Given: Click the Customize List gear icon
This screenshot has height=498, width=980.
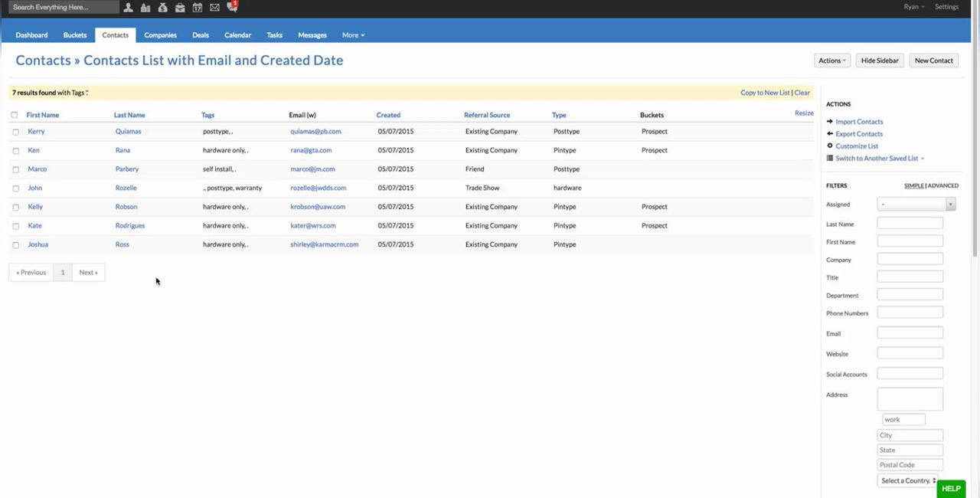Looking at the screenshot, I should pyautogui.click(x=830, y=146).
